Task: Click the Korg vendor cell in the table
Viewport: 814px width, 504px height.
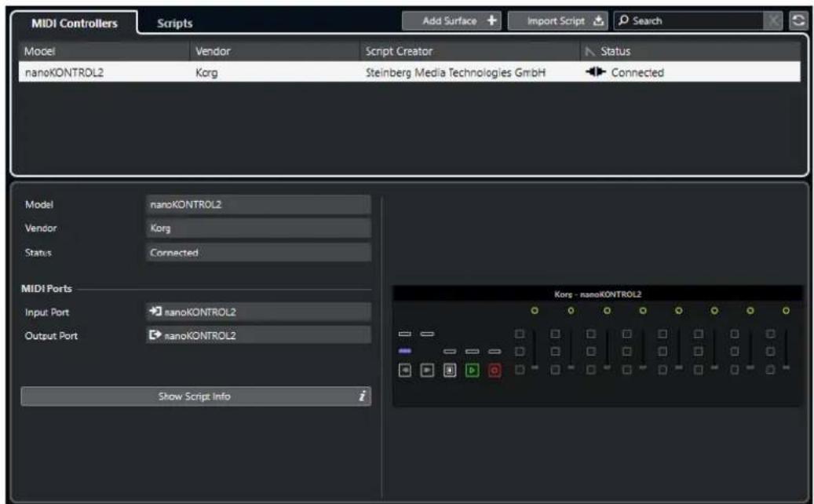Action: tap(206, 73)
